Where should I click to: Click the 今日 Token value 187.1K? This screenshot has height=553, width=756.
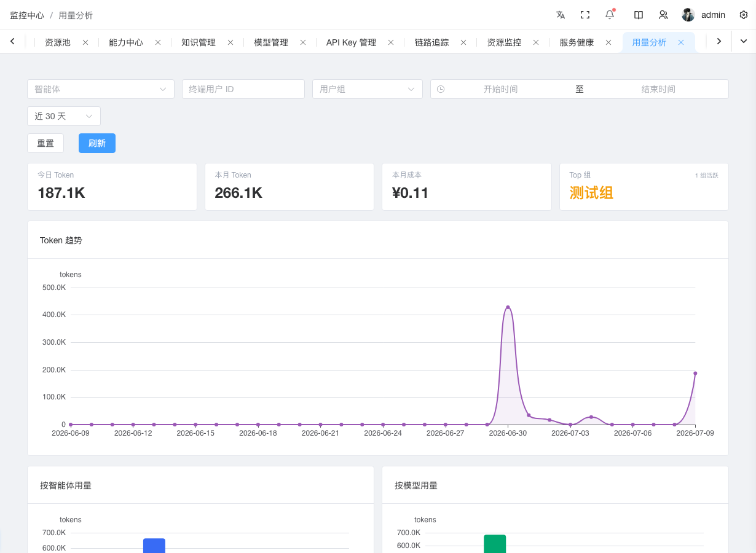(61, 193)
